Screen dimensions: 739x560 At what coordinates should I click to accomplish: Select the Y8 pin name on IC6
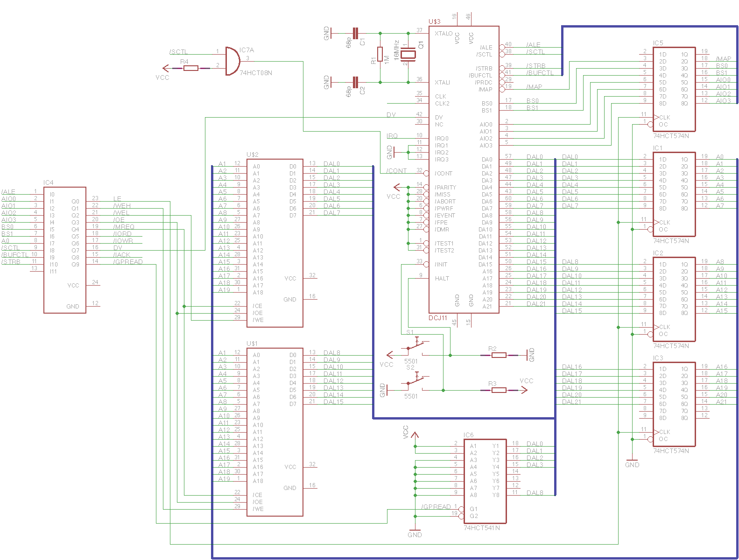[x=496, y=495]
